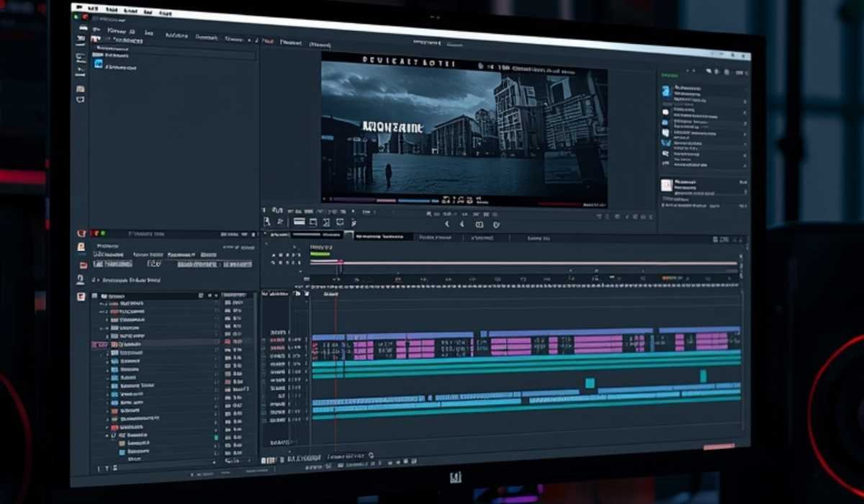Image resolution: width=864 pixels, height=504 pixels.
Task: Click the green-labeled header in the right panel
Action: click(x=670, y=74)
